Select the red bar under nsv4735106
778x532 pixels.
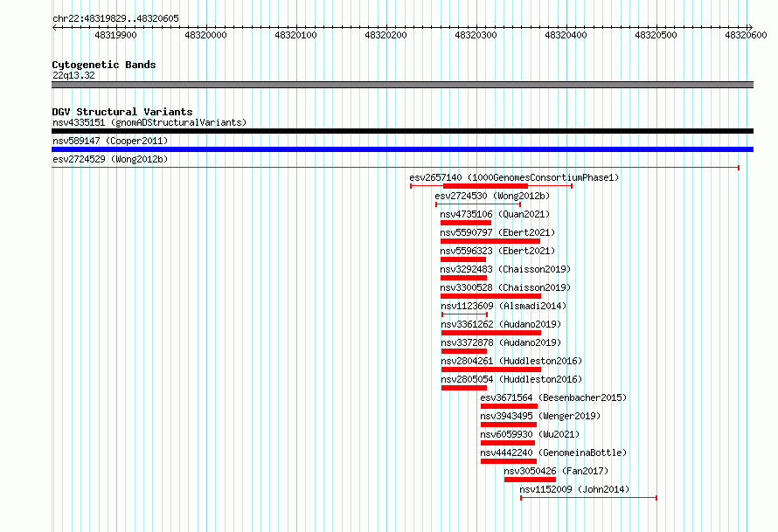(466, 223)
